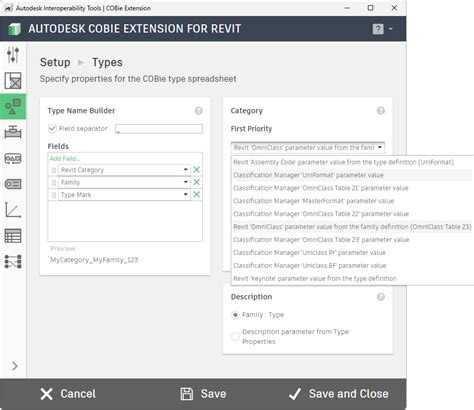Remove the Revit Category field
Viewport: 474px width, 410px height.
point(197,170)
